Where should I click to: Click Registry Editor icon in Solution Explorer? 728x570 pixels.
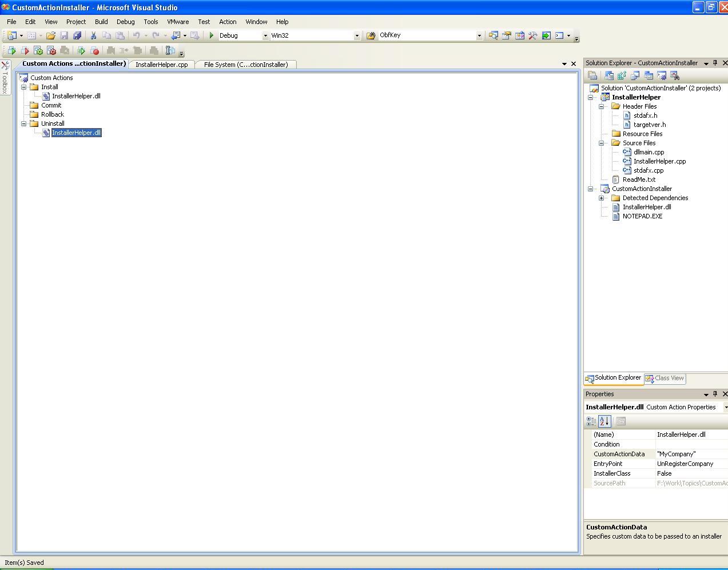[622, 75]
